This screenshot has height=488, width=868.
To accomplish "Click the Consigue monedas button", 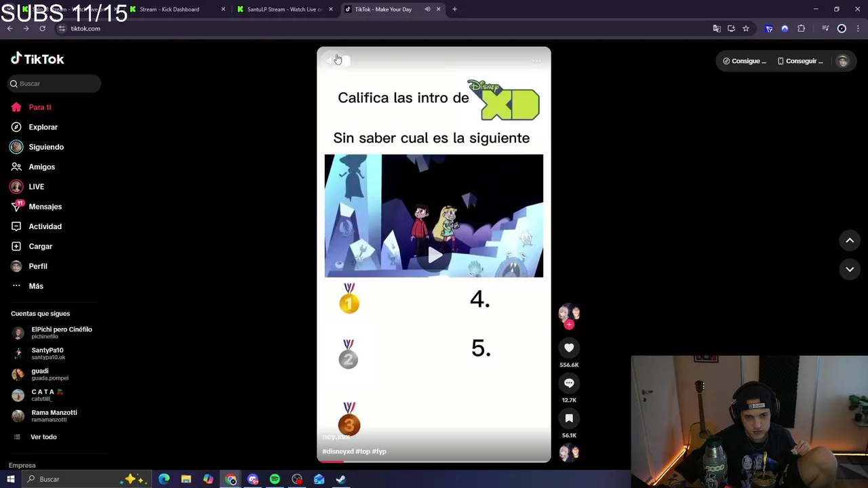I will (745, 61).
